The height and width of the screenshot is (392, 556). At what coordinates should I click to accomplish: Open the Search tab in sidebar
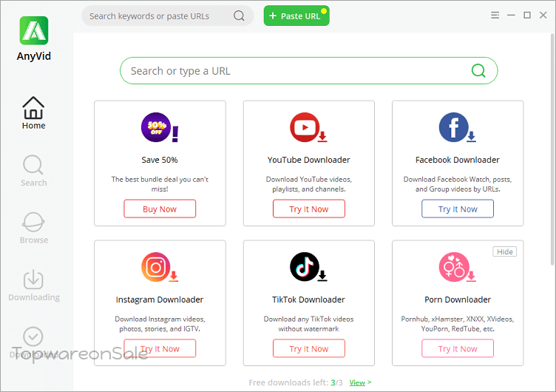click(x=33, y=171)
